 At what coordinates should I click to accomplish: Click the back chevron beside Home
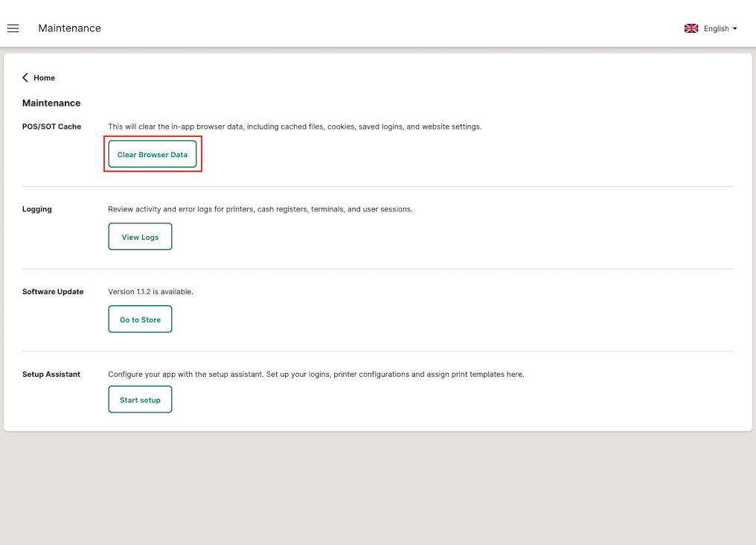(x=25, y=77)
